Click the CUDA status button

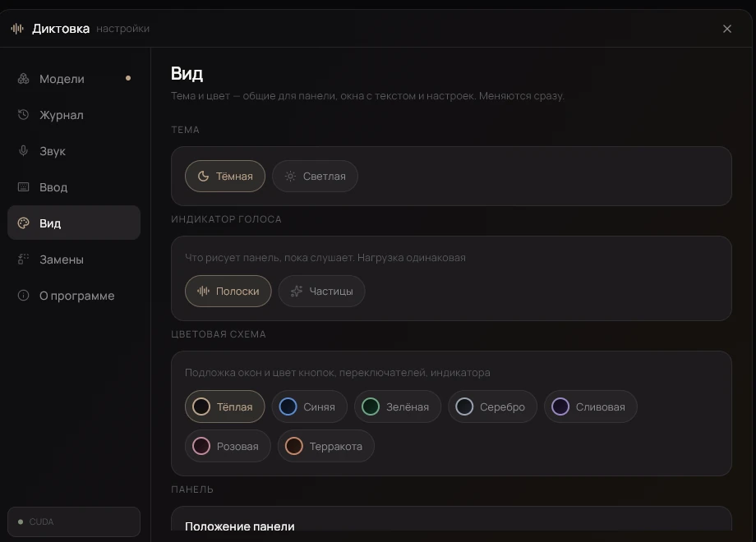[74, 521]
